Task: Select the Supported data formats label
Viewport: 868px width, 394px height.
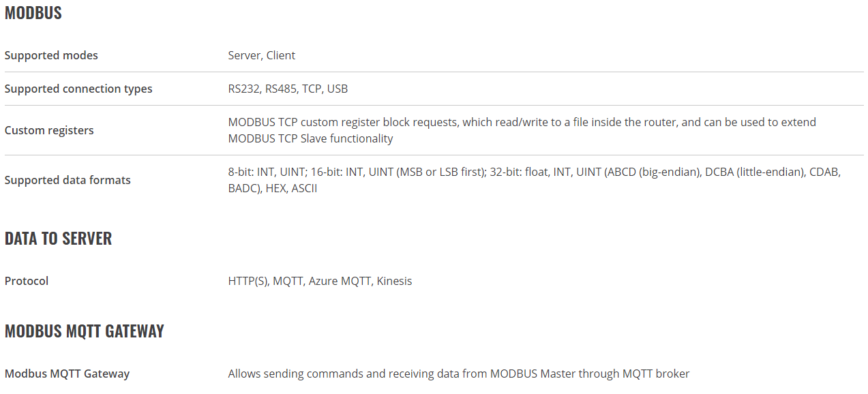Action: click(68, 180)
